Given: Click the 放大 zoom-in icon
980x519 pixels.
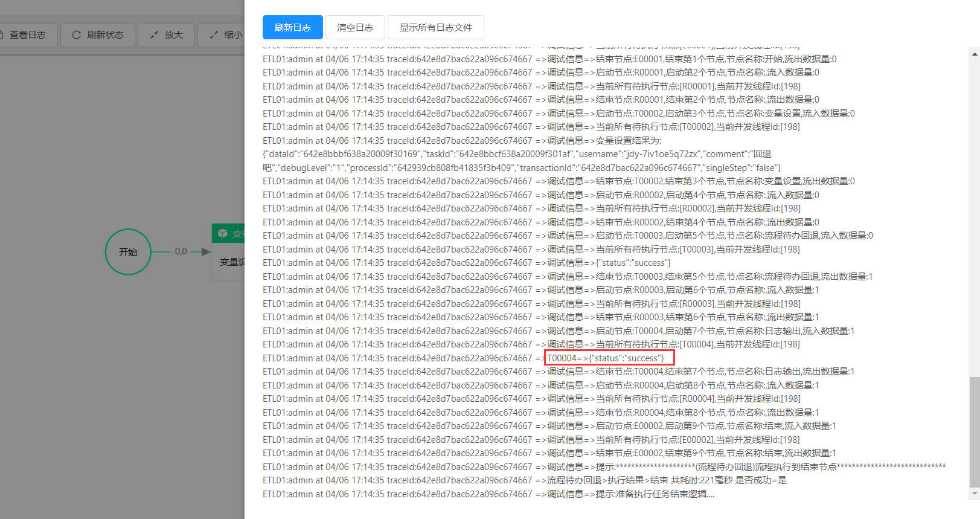Looking at the screenshot, I should point(155,35).
